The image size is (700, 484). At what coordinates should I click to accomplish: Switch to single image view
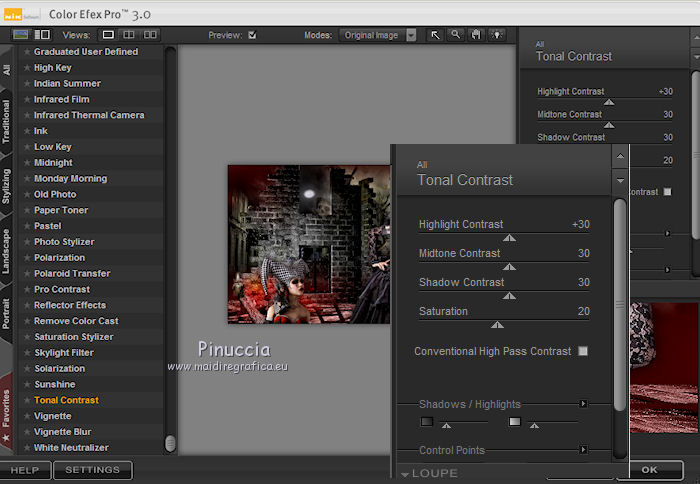[x=109, y=35]
